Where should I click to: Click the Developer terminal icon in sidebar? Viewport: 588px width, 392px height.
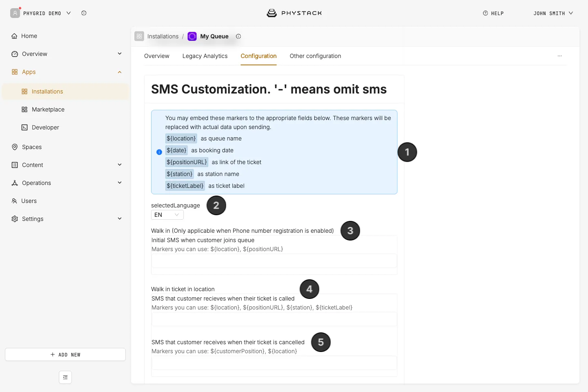(x=24, y=127)
